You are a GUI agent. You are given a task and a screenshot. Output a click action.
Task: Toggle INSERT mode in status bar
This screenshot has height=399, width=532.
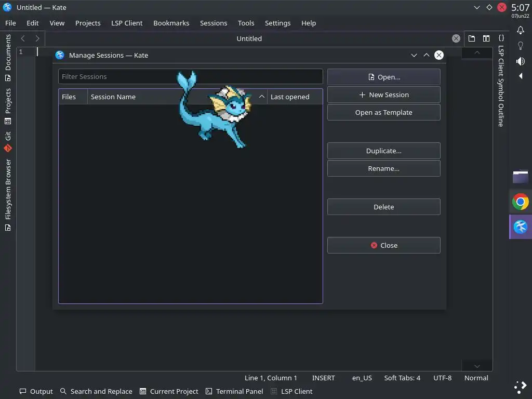323,378
